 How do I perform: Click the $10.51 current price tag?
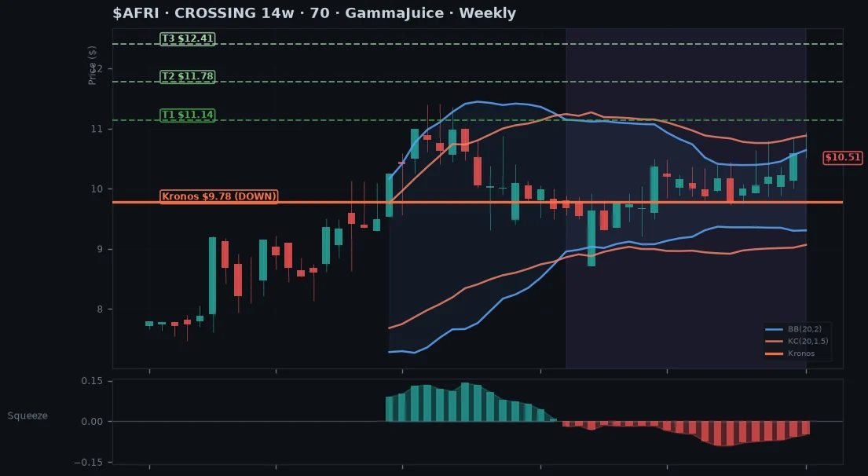(x=843, y=157)
